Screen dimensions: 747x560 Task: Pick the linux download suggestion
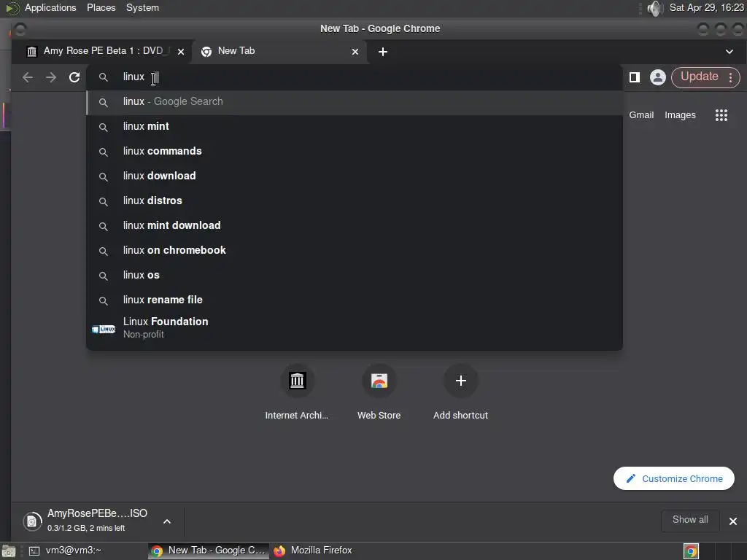pyautogui.click(x=355, y=176)
